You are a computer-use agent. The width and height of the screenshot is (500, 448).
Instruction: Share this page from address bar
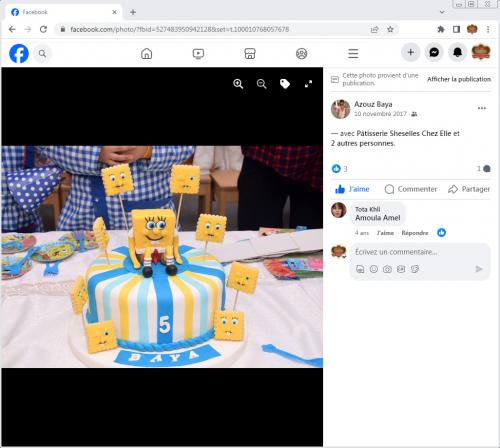tap(374, 29)
